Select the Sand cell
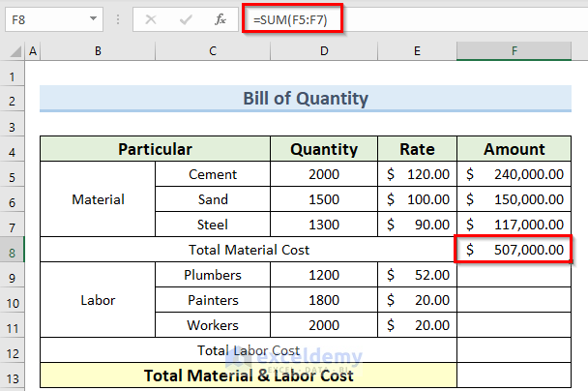The image size is (588, 391). pos(213,199)
